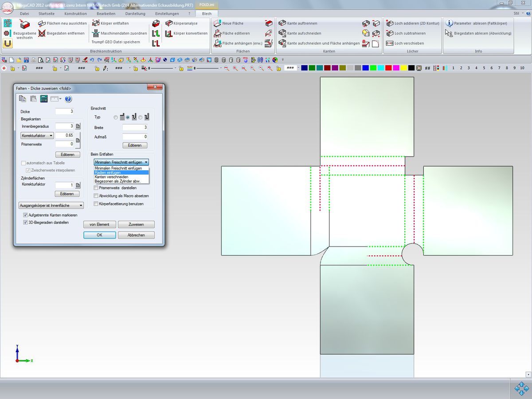Pick the yellow color swatch
This screenshot has width=532, height=399.
click(x=403, y=68)
